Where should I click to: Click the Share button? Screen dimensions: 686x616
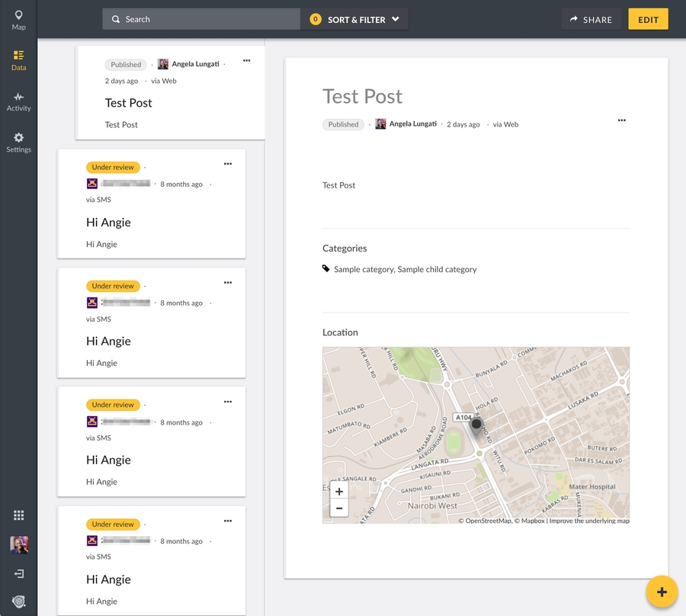click(x=591, y=20)
